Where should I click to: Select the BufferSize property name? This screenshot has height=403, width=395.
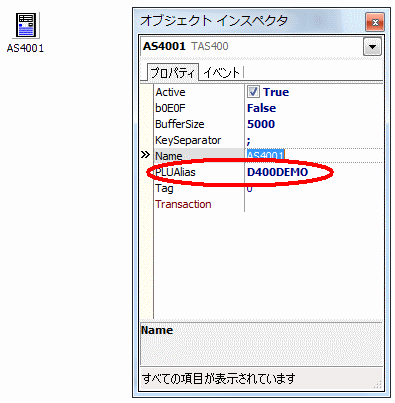[x=180, y=124]
